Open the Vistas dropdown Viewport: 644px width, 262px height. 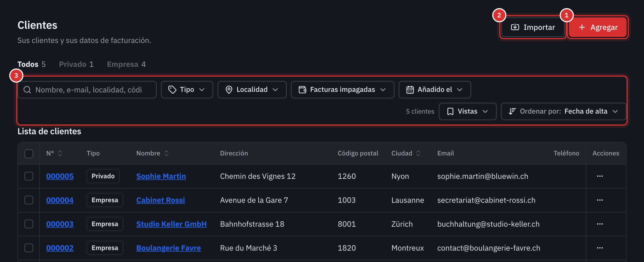467,111
